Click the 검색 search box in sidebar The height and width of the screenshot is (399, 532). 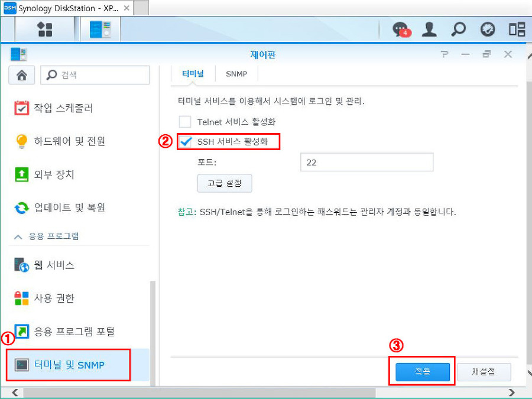[x=98, y=75]
